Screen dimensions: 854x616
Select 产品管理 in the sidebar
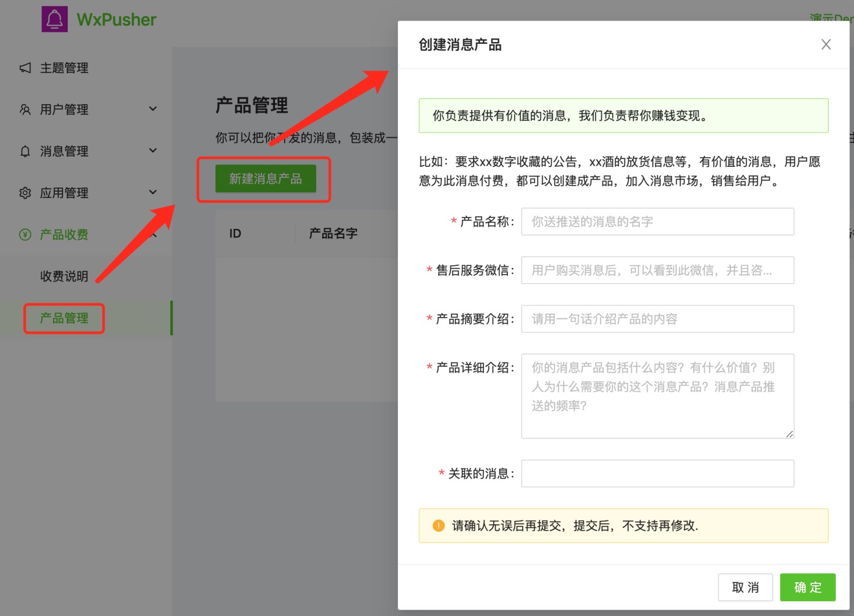click(64, 318)
